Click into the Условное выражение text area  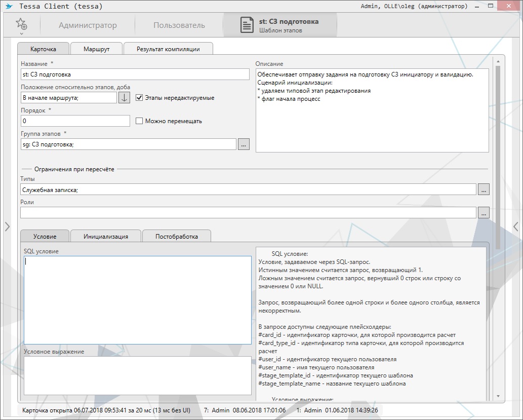(x=137, y=375)
